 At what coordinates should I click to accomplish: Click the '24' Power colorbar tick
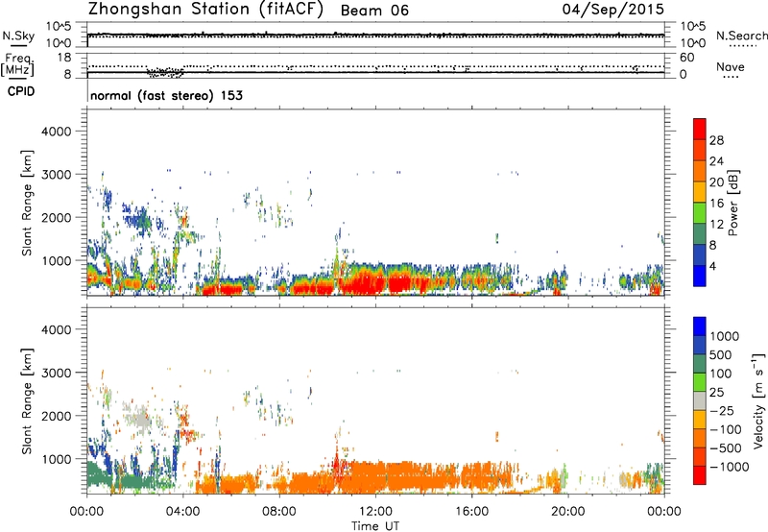[x=716, y=161]
